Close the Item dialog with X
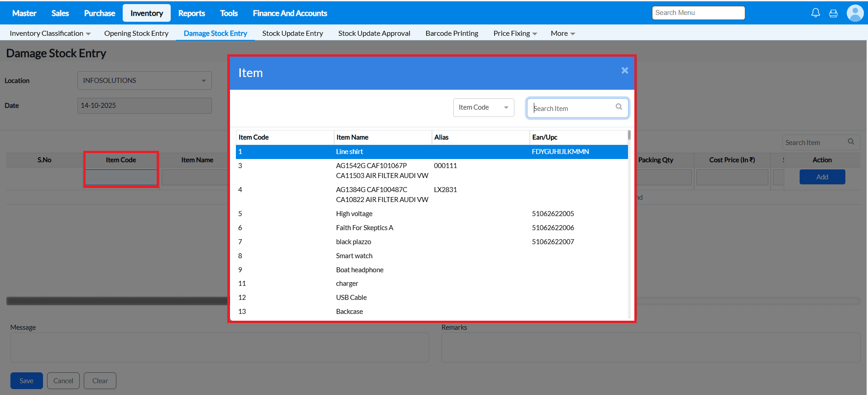Screen dimensions: 868x395 [624, 71]
